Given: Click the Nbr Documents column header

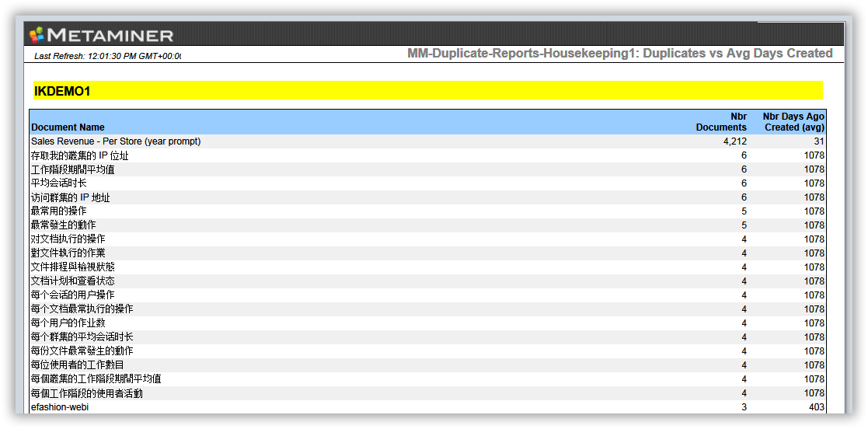Looking at the screenshot, I should (721, 122).
